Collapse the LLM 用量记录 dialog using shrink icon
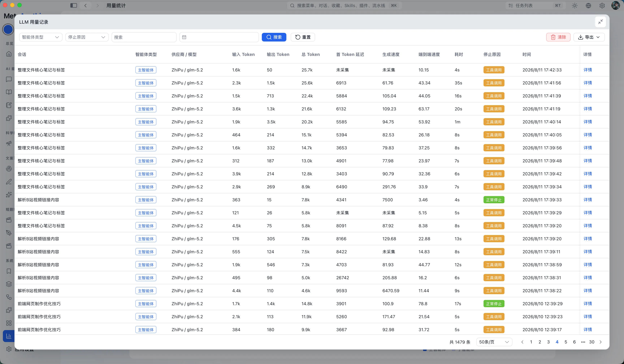Viewport: 624px width, 364px height. (601, 22)
